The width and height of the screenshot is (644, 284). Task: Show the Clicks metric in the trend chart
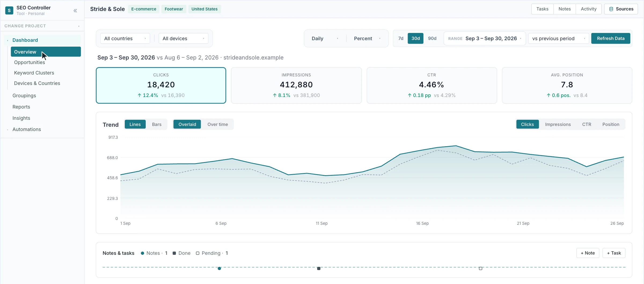pos(527,124)
